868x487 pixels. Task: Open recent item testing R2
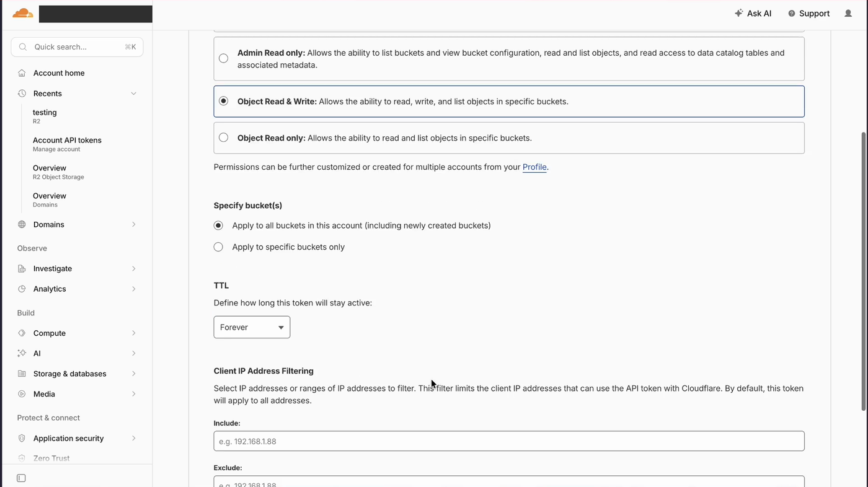point(45,116)
